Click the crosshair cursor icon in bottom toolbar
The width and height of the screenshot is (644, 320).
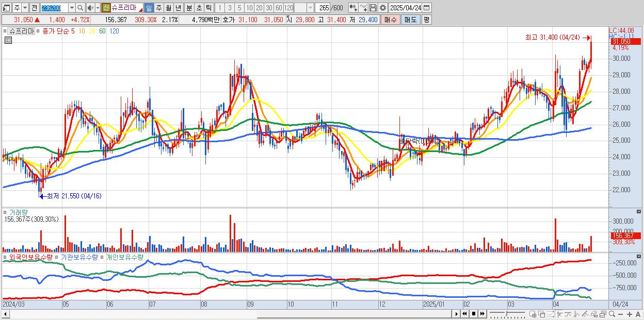560,313
